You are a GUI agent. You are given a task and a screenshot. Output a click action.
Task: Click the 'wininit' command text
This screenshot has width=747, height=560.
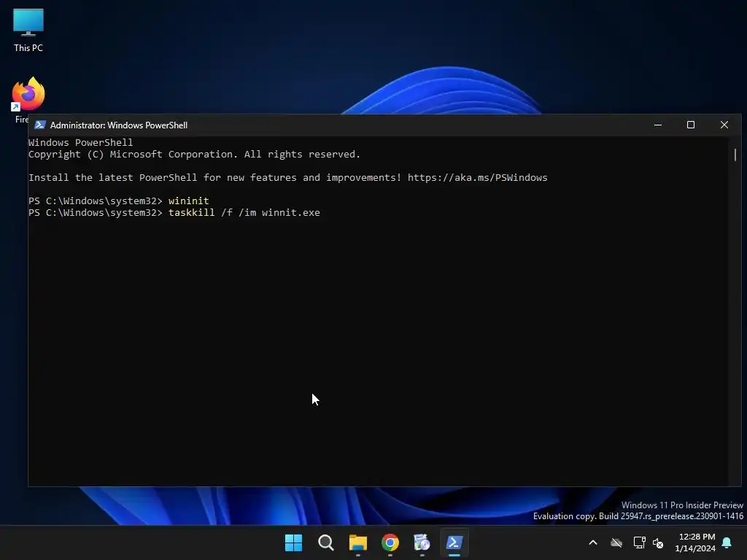click(x=189, y=201)
